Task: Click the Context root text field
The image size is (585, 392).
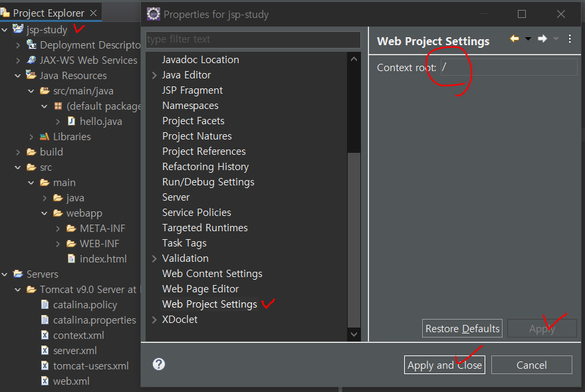Action: tap(509, 67)
